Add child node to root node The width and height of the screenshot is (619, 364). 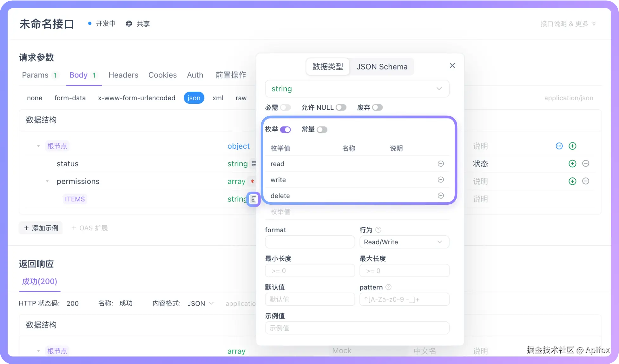[x=572, y=146]
